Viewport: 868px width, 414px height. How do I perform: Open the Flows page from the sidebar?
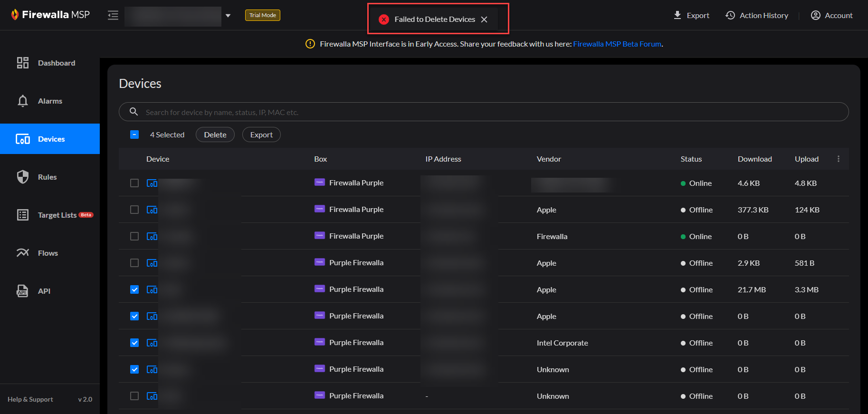click(x=48, y=253)
